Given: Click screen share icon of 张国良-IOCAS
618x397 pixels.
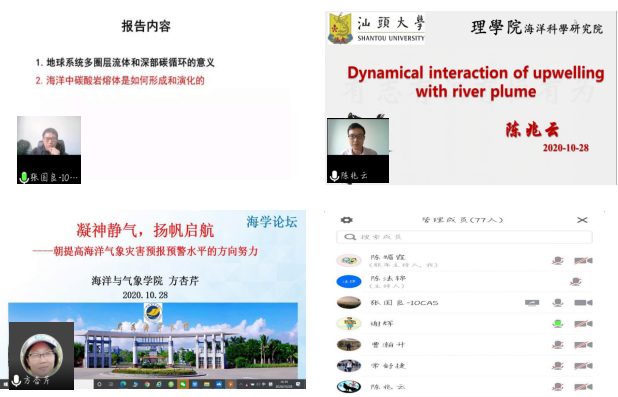Looking at the screenshot, I should coord(532,303).
